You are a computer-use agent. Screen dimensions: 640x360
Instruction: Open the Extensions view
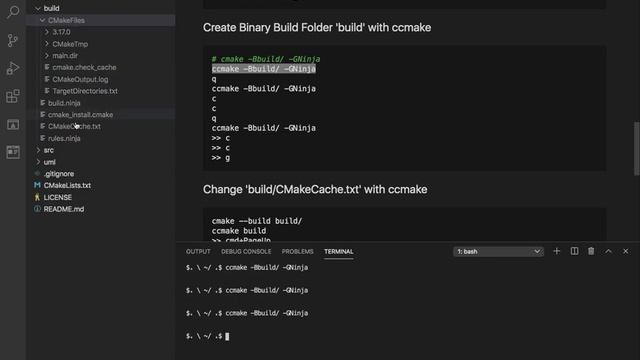click(13, 96)
